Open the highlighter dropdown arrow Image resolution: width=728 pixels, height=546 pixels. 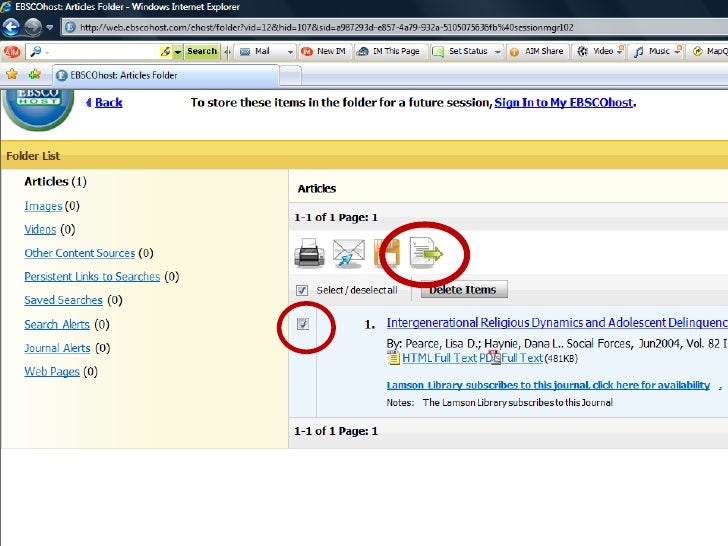pos(178,52)
